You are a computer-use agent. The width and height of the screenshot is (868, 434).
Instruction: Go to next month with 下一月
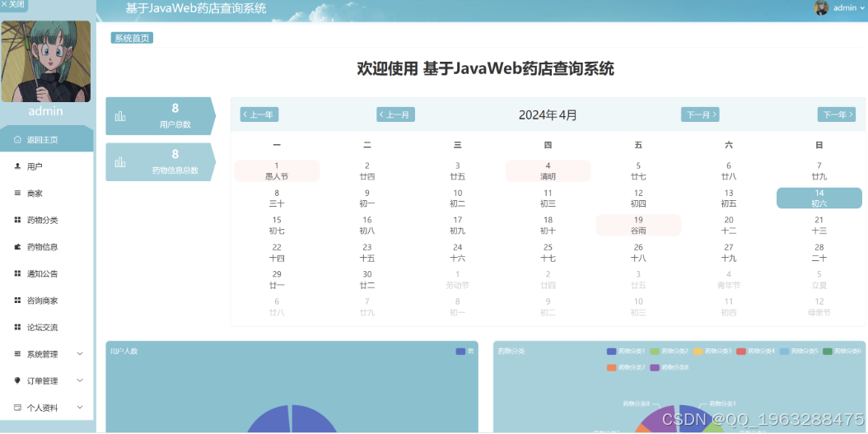[x=700, y=114]
